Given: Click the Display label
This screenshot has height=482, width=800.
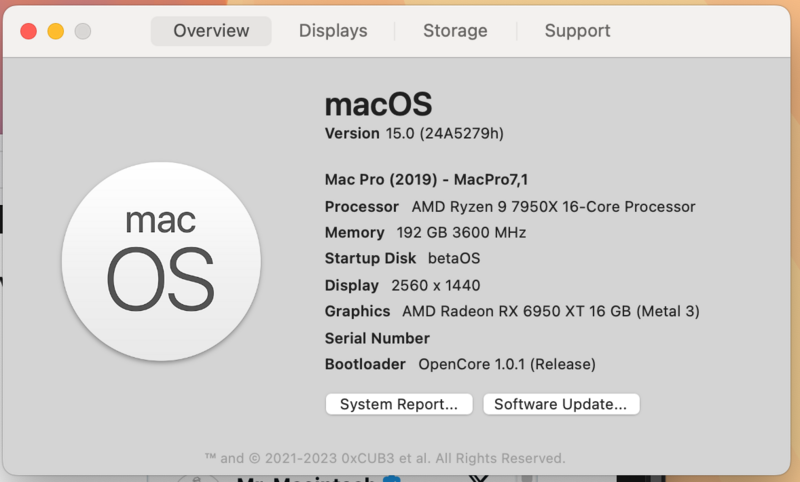Looking at the screenshot, I should pyautogui.click(x=352, y=285).
